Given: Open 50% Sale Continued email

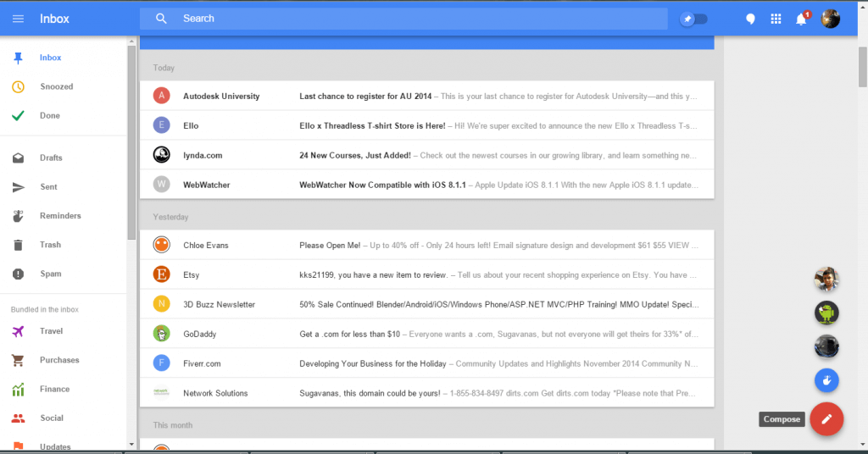Looking at the screenshot, I should tap(427, 304).
